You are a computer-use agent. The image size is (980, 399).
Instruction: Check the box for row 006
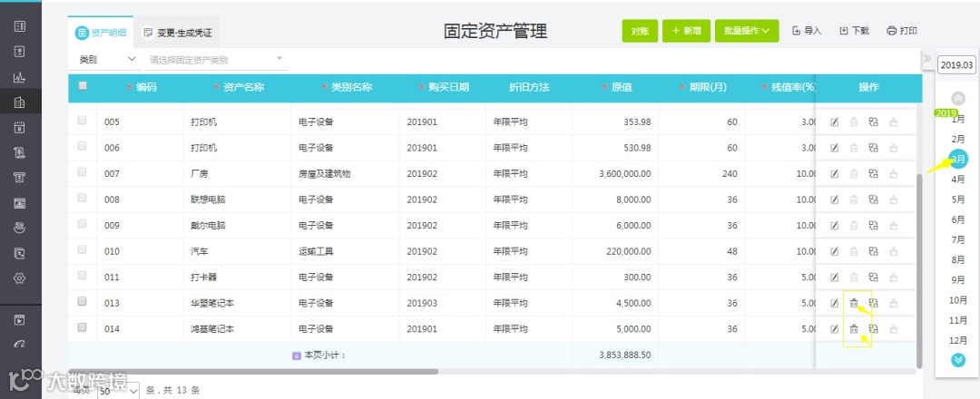tap(82, 145)
